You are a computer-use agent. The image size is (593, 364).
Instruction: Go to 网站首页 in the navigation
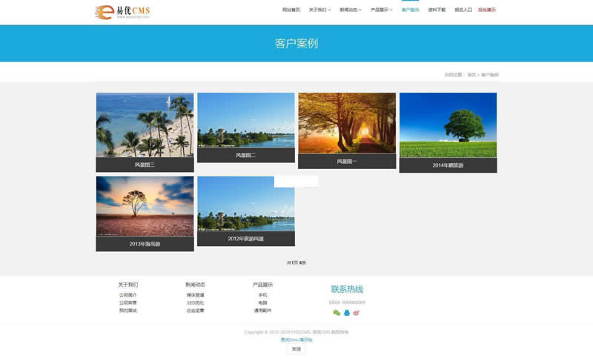(x=291, y=10)
